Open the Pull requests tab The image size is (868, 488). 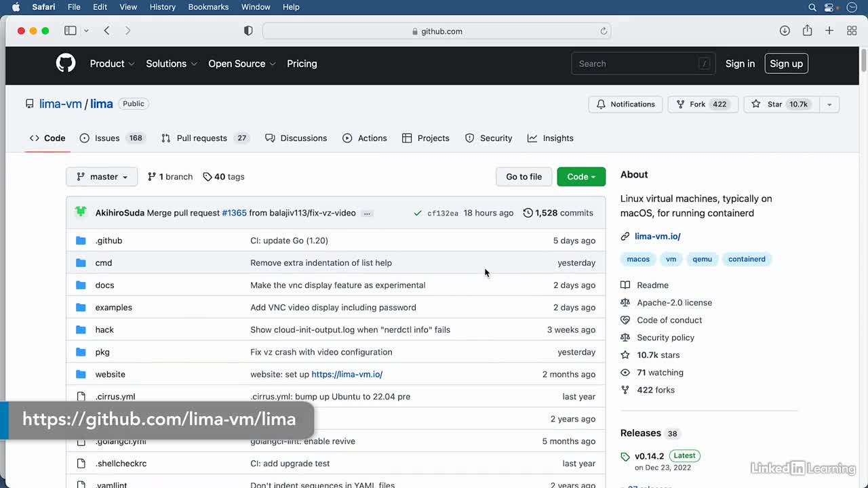(205, 138)
